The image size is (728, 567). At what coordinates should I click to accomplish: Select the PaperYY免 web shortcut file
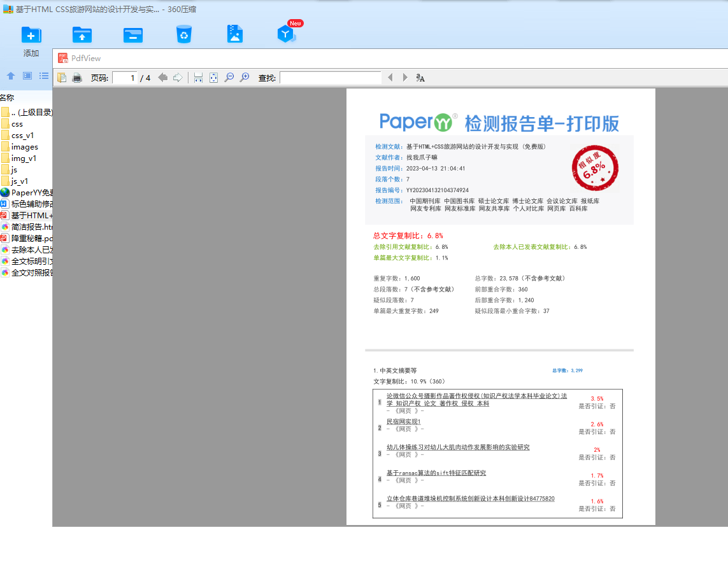click(x=27, y=193)
